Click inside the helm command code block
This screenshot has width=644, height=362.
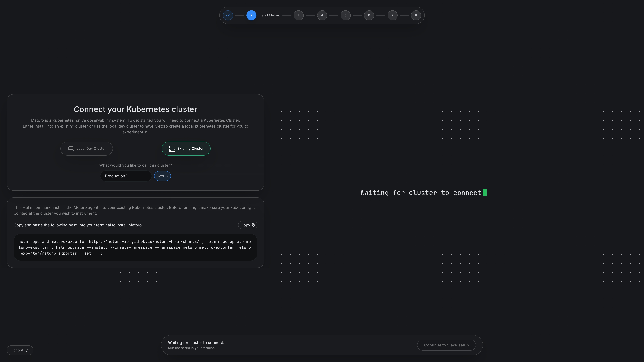(x=135, y=247)
